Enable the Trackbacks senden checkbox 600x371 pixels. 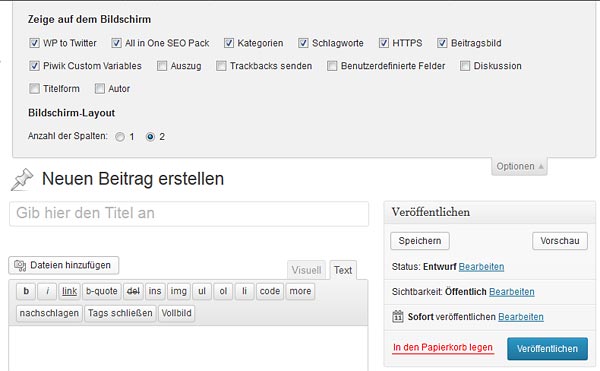(221, 66)
